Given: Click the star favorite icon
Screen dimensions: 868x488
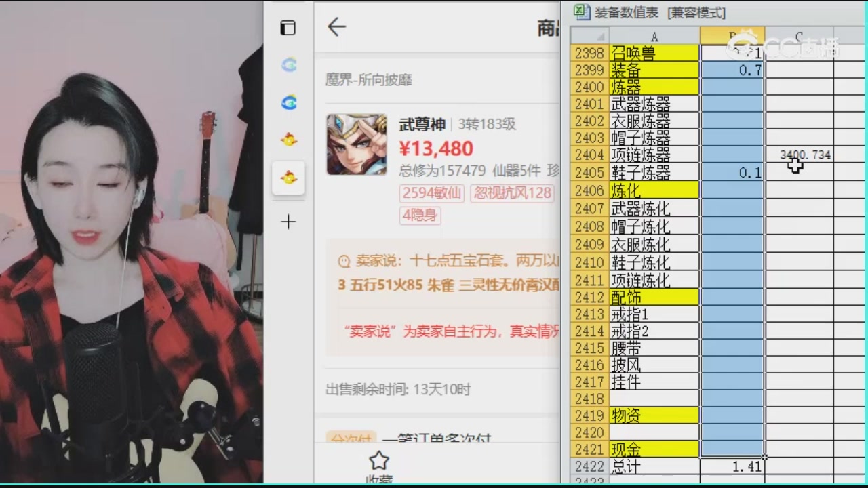Looking at the screenshot, I should [x=378, y=461].
